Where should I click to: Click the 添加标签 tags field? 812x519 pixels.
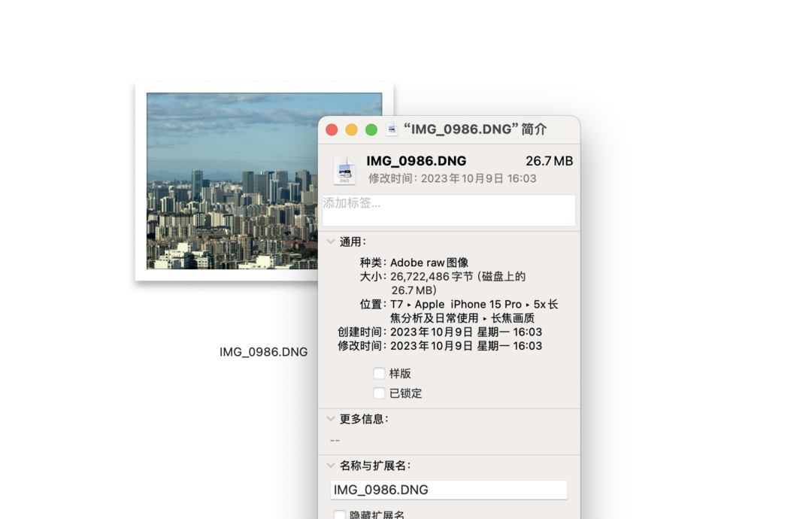click(x=449, y=211)
